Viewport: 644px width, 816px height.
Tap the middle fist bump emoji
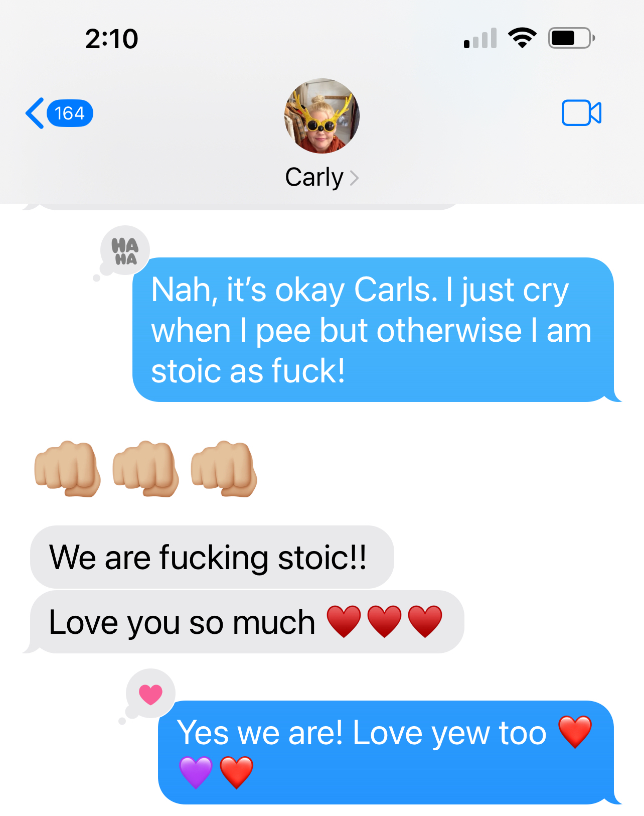pyautogui.click(x=145, y=469)
